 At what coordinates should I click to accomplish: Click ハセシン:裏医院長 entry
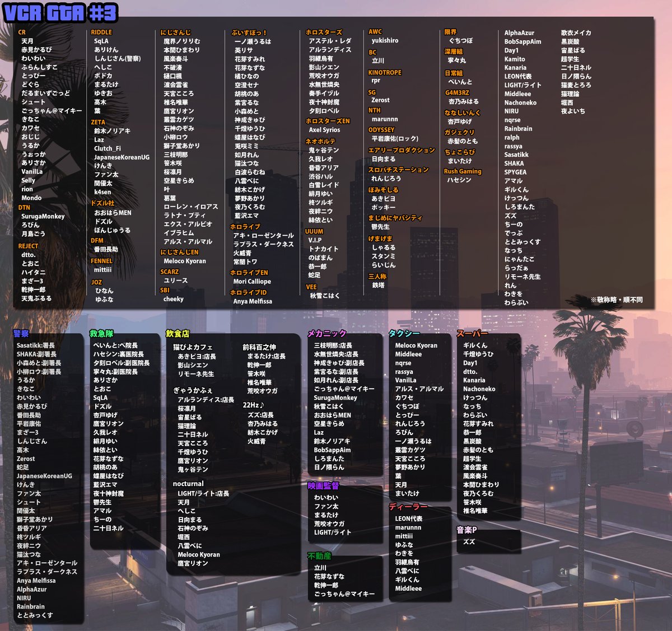[119, 354]
